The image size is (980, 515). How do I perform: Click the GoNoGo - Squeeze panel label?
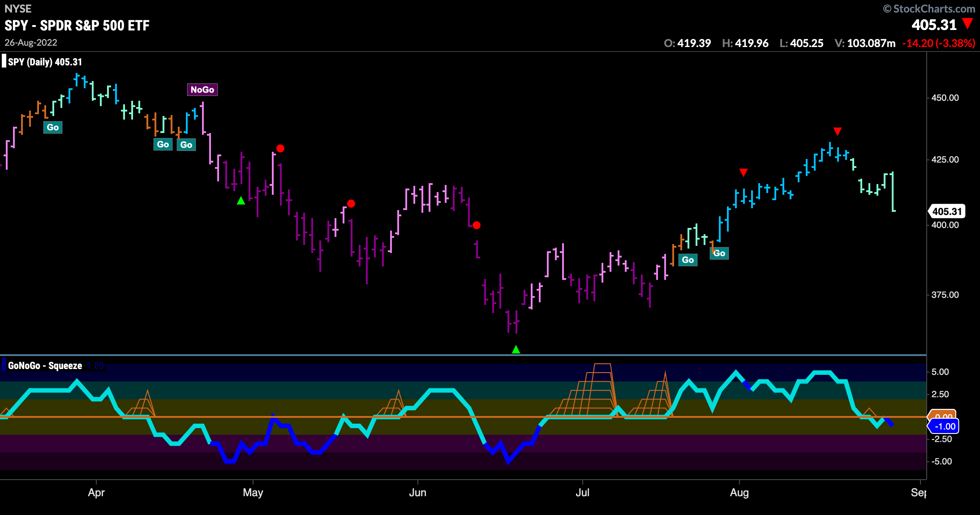45,365
